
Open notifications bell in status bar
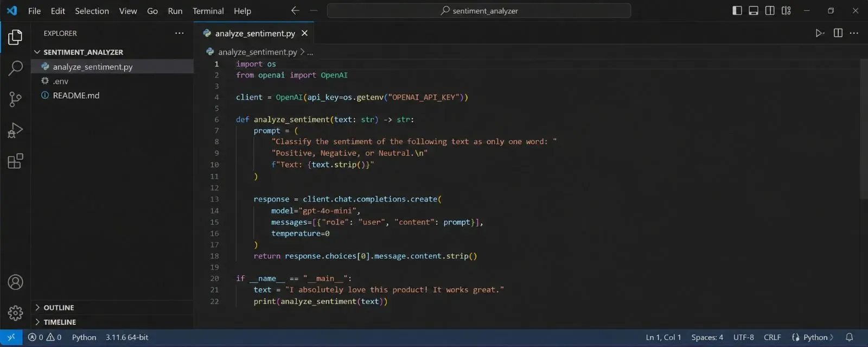(x=850, y=337)
